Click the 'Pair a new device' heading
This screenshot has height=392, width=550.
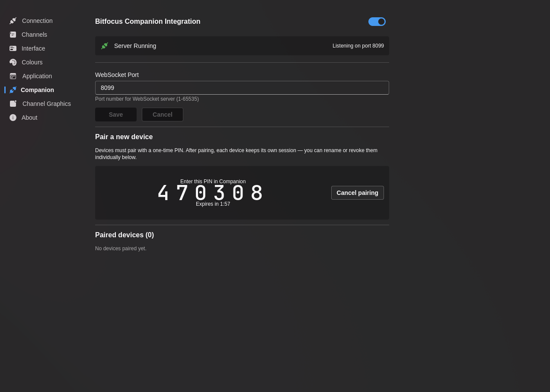(124, 137)
